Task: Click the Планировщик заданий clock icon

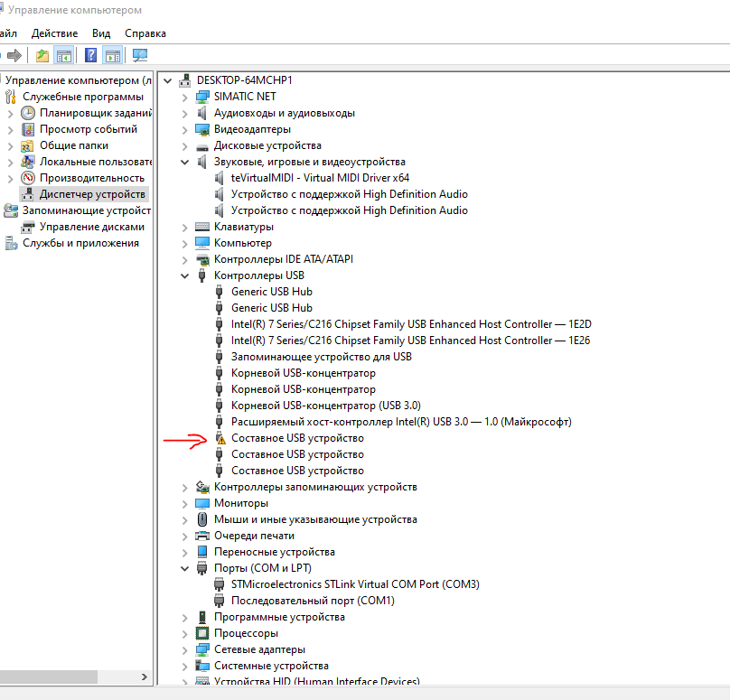Action: pyautogui.click(x=28, y=113)
